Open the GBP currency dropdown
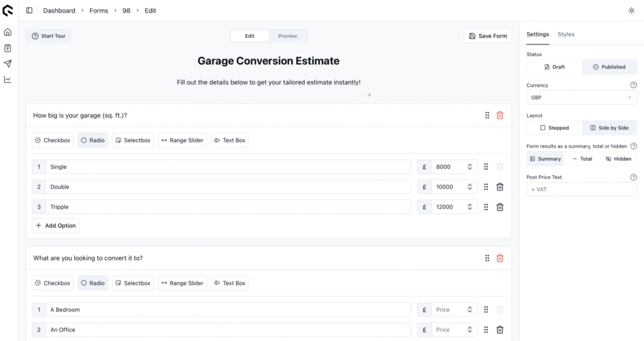This screenshot has height=341, width=644. (582, 98)
